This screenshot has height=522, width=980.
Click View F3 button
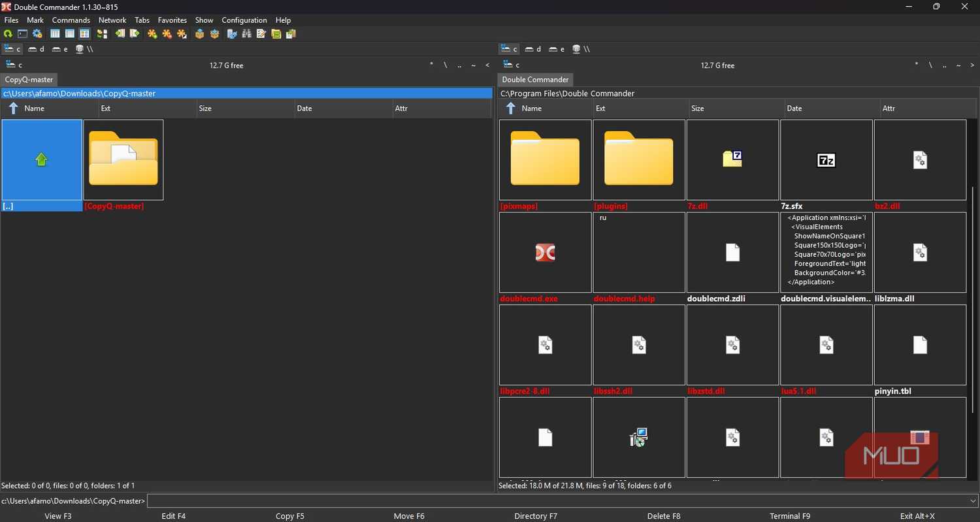(x=58, y=516)
